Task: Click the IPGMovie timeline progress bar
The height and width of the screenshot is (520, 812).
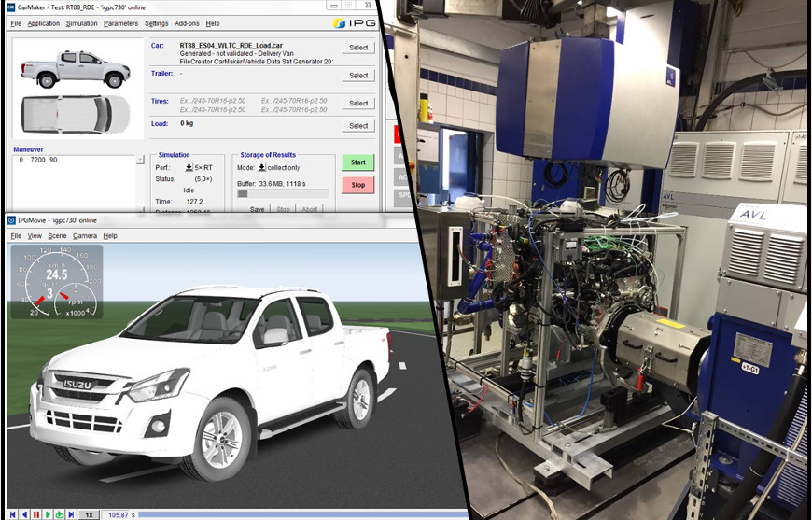Action: (303, 514)
